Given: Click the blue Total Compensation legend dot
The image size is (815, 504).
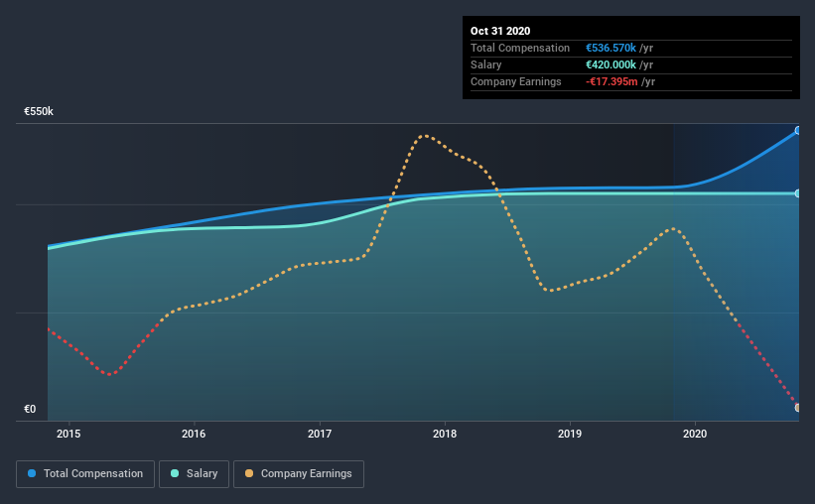Looking at the screenshot, I should 32,473.
